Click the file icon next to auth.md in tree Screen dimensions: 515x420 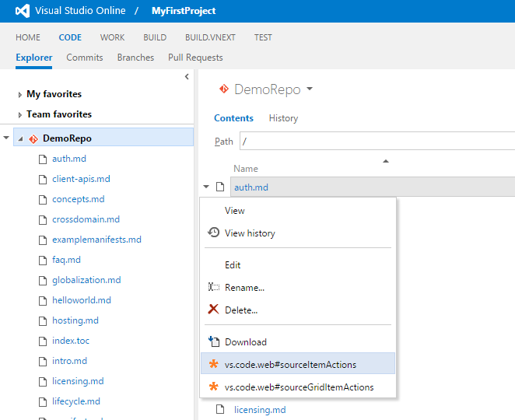click(x=43, y=159)
